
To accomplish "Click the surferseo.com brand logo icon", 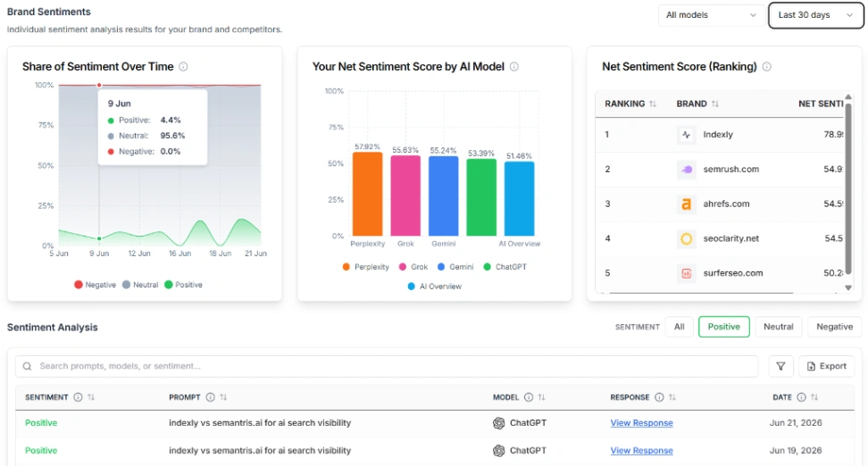I will pyautogui.click(x=687, y=273).
